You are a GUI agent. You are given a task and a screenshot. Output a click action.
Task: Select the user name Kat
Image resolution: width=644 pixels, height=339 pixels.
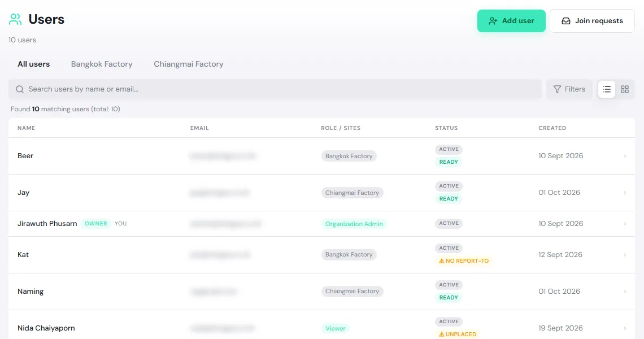coord(23,254)
